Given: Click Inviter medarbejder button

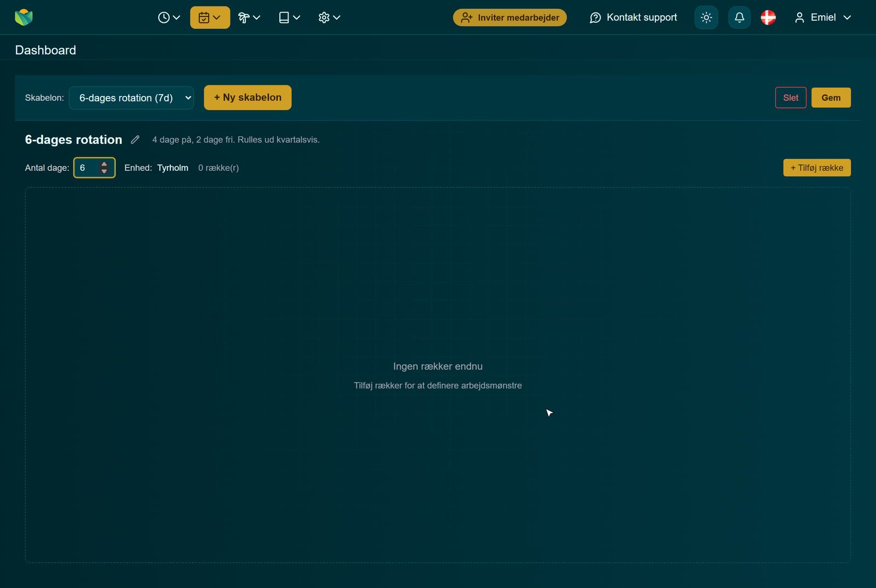Looking at the screenshot, I should pos(510,18).
